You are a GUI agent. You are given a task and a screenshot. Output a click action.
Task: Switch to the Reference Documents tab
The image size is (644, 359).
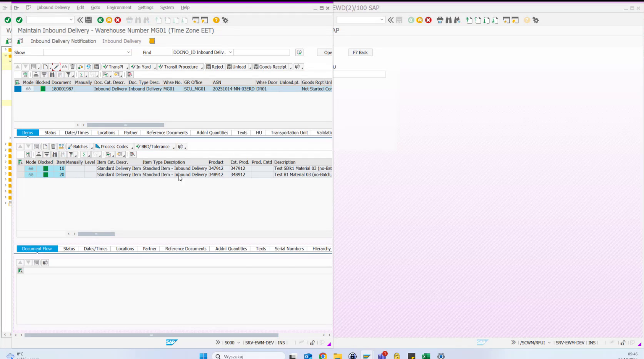click(166, 133)
